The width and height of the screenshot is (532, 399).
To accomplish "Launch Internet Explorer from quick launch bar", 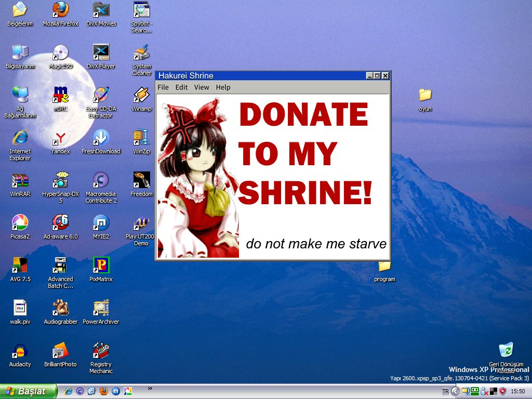I will [69, 391].
